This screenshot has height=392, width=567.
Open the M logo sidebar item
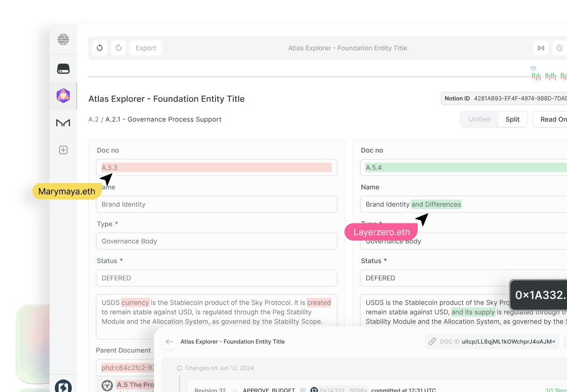coord(63,123)
